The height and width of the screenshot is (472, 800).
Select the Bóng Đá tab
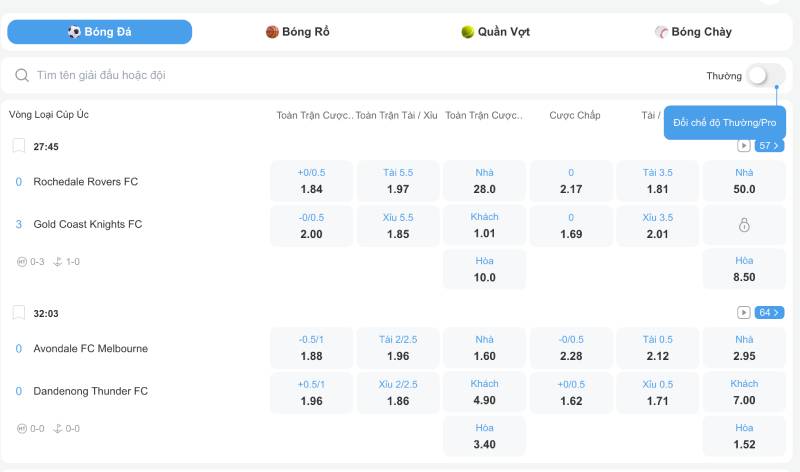pos(100,32)
